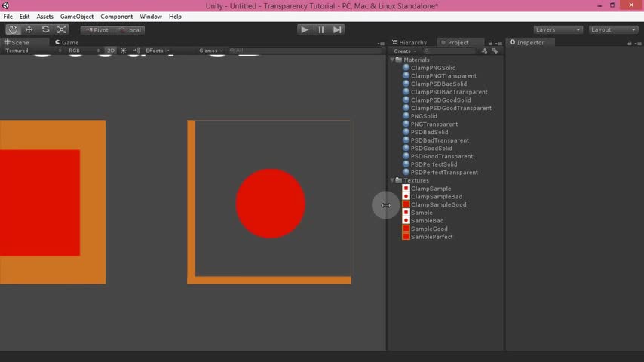
Task: Collapse the Materials folder
Action: [392, 60]
